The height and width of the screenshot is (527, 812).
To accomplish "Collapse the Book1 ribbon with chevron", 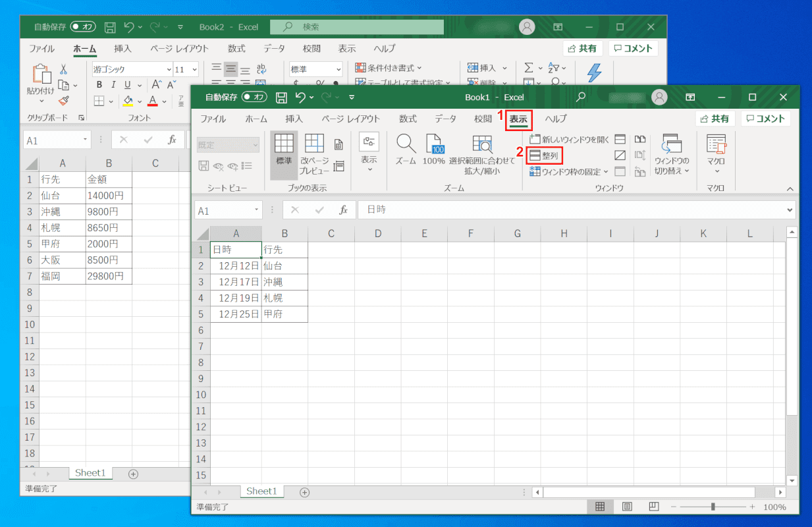I will 790,189.
